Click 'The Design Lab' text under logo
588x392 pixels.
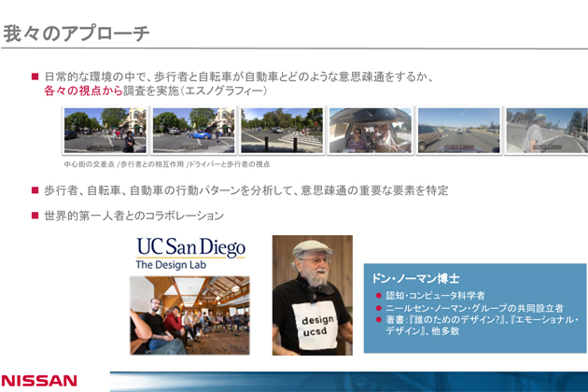[170, 266]
